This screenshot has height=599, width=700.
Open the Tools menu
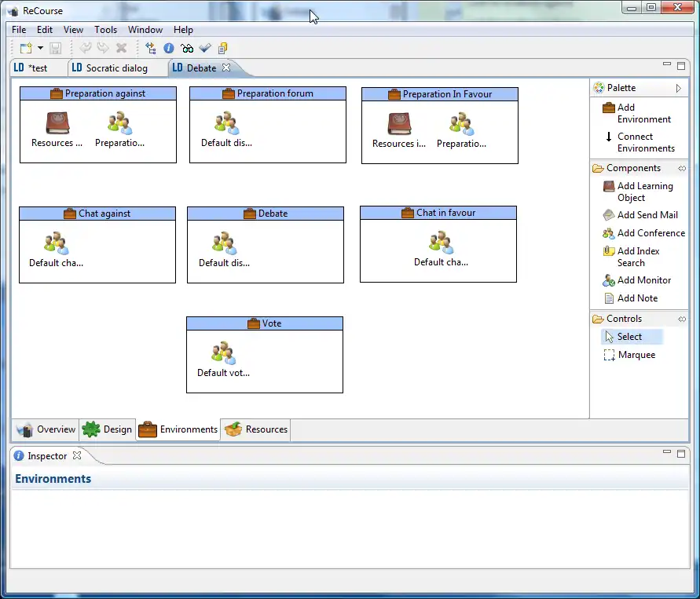pyautogui.click(x=105, y=30)
